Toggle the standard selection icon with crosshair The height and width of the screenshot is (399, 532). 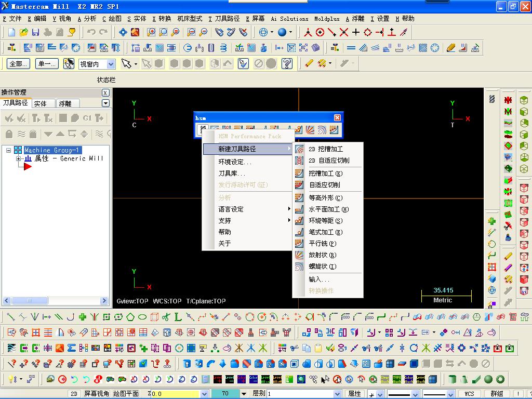(69, 63)
